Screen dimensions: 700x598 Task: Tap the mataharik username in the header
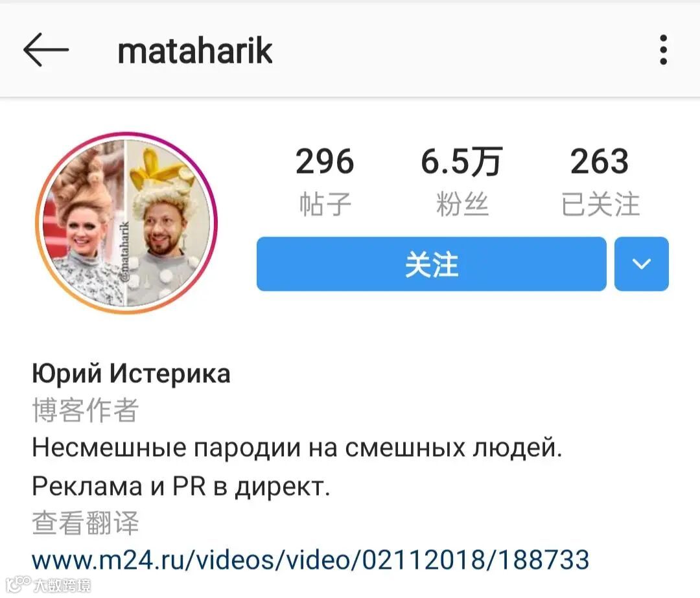tap(195, 51)
